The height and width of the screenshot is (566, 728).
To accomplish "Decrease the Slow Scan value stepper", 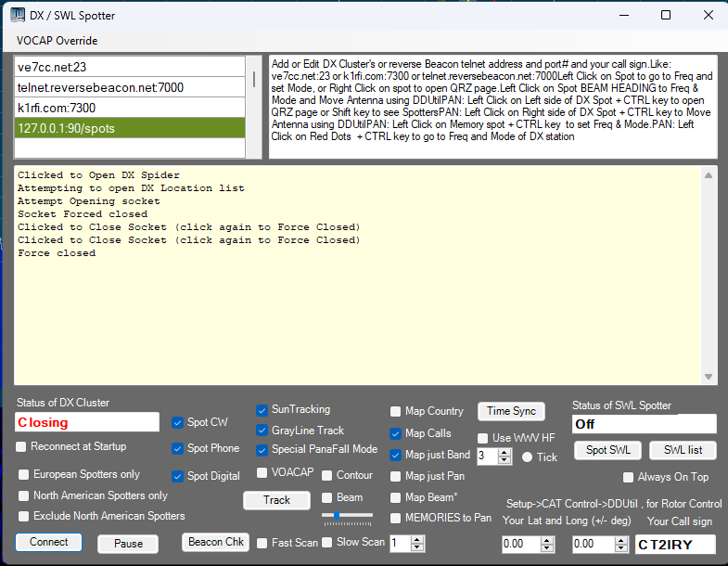I will [x=417, y=547].
